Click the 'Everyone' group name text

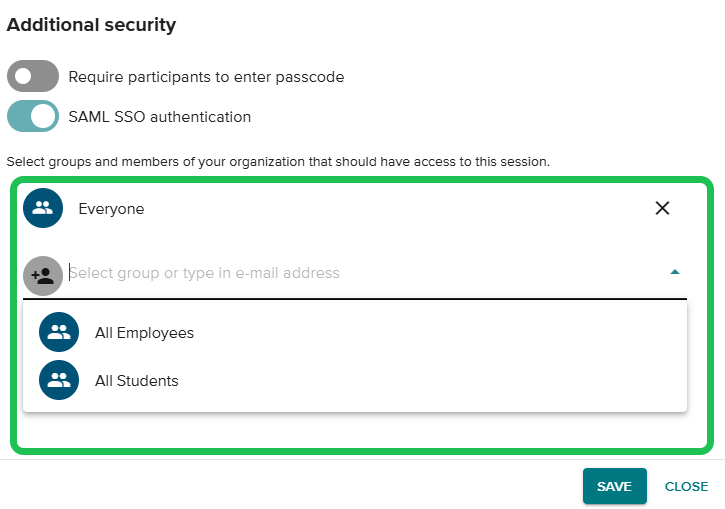coord(111,209)
